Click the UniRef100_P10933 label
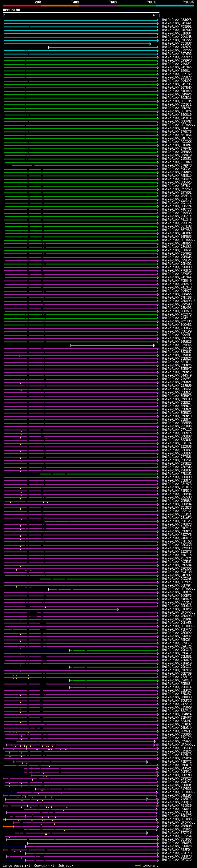The width and height of the screenshot is (197, 868). (176, 213)
